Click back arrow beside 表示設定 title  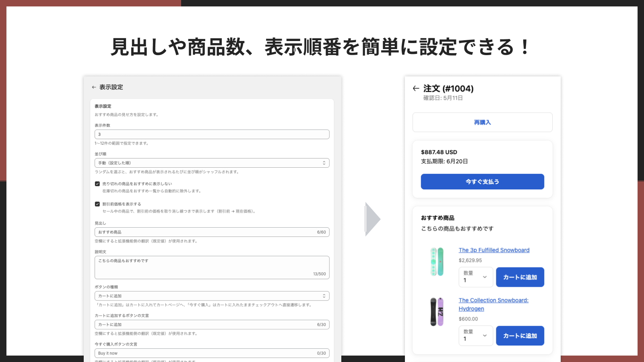tap(94, 87)
